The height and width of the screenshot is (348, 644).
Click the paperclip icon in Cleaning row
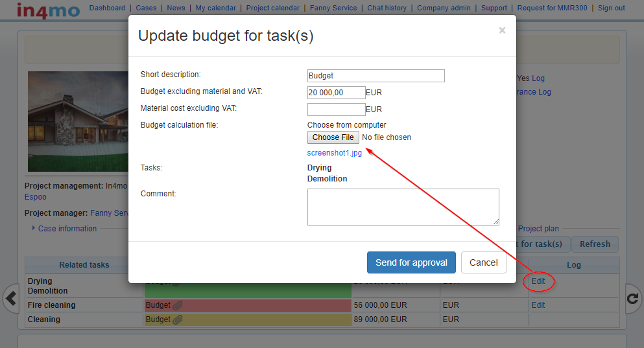click(x=178, y=319)
